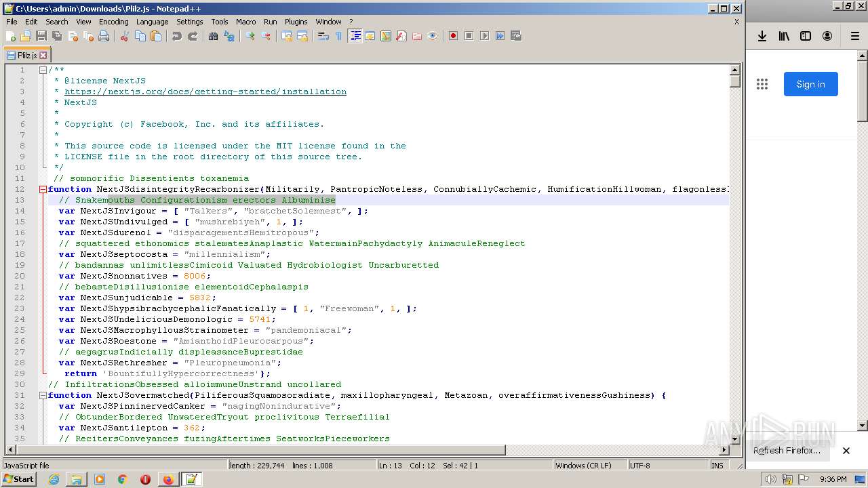Dismiss the Refresh Firefox notification
868x488 pixels.
point(846,451)
